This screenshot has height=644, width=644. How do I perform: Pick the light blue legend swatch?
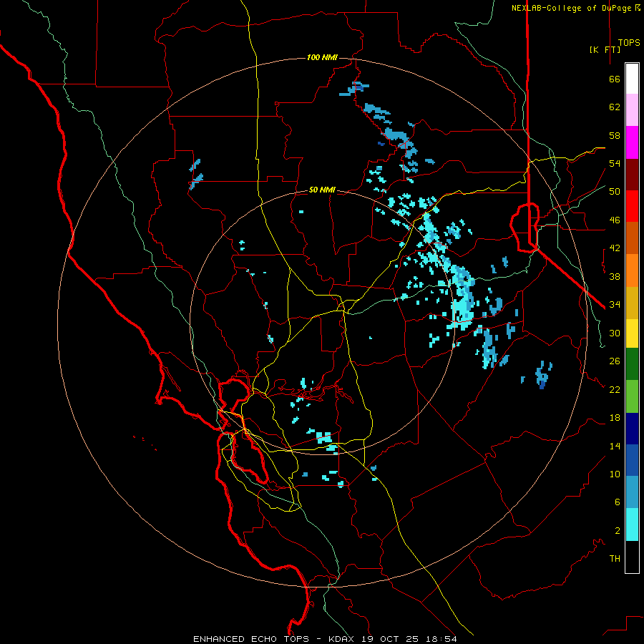pos(632,492)
